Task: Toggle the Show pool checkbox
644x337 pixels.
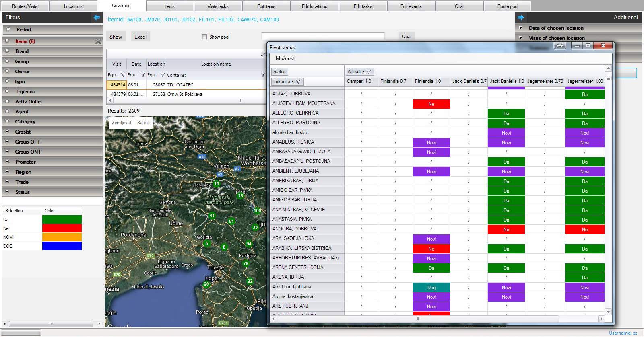Action: pos(204,37)
